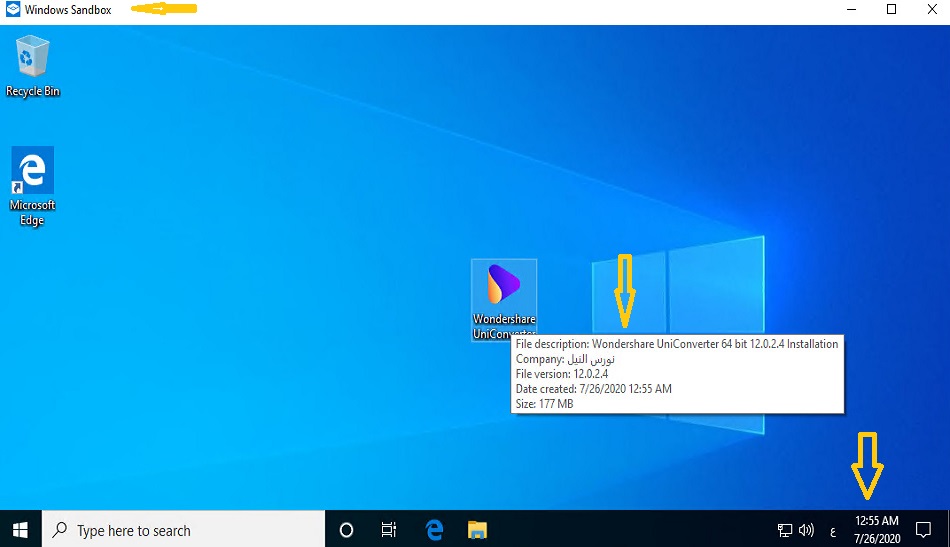Minimize the Windows Sandbox window
Screen dimensions: 950x547
point(852,10)
